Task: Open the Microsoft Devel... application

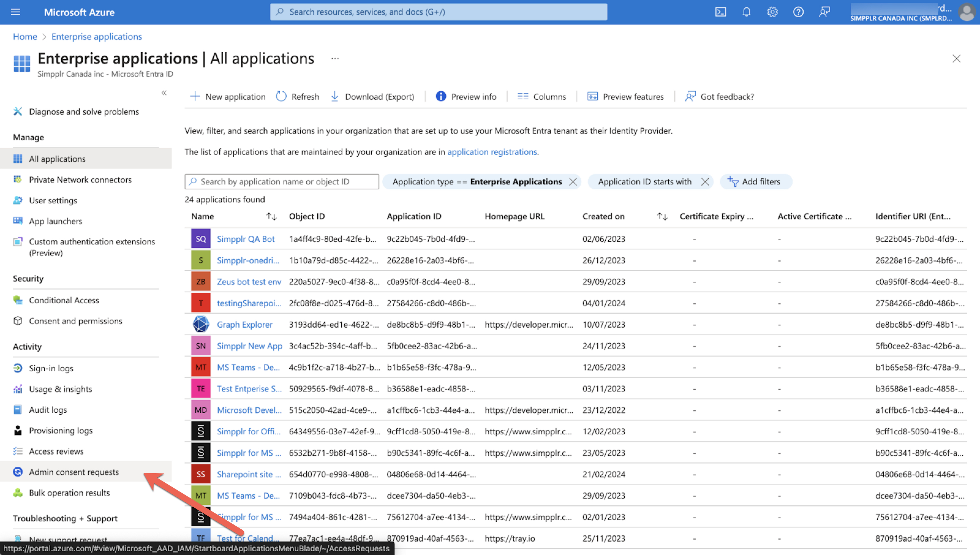Action: [249, 410]
